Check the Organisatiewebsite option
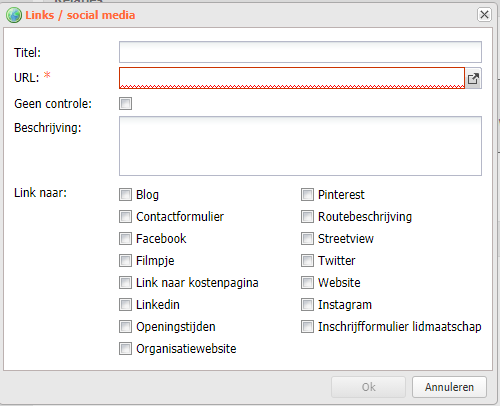 tap(125, 348)
